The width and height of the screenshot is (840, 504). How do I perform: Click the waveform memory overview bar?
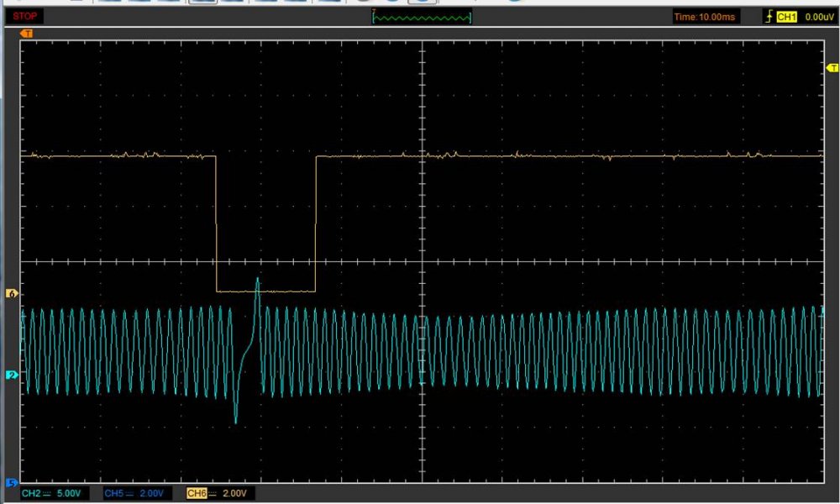click(x=422, y=17)
